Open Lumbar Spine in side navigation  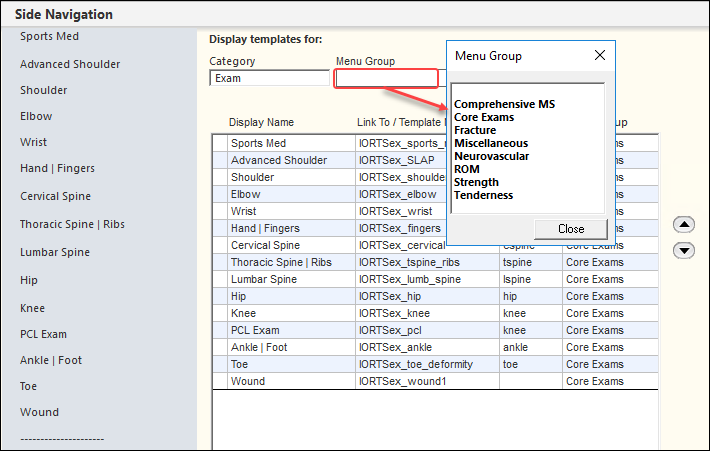(55, 252)
